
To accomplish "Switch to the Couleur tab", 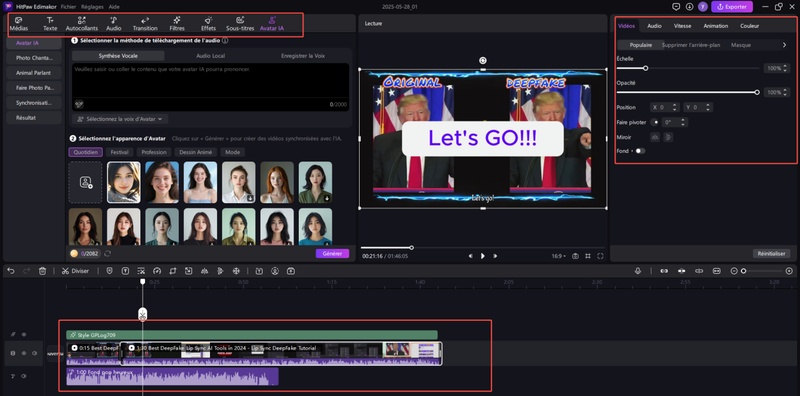I will click(749, 26).
